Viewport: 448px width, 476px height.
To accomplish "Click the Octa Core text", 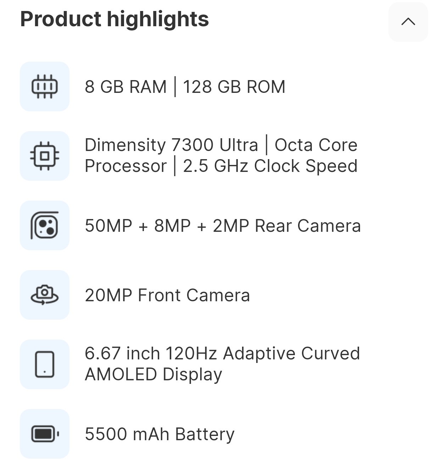I will pyautogui.click(x=316, y=145).
